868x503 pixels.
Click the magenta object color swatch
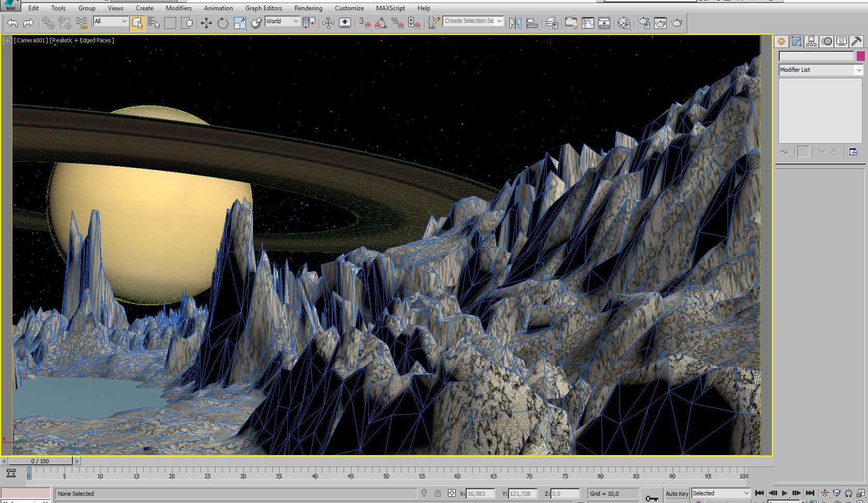pyautogui.click(x=860, y=56)
